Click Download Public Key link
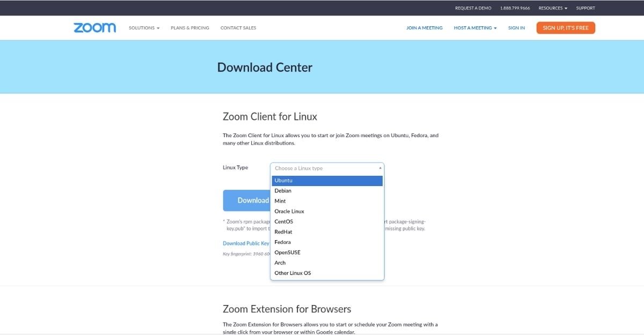 (246, 243)
